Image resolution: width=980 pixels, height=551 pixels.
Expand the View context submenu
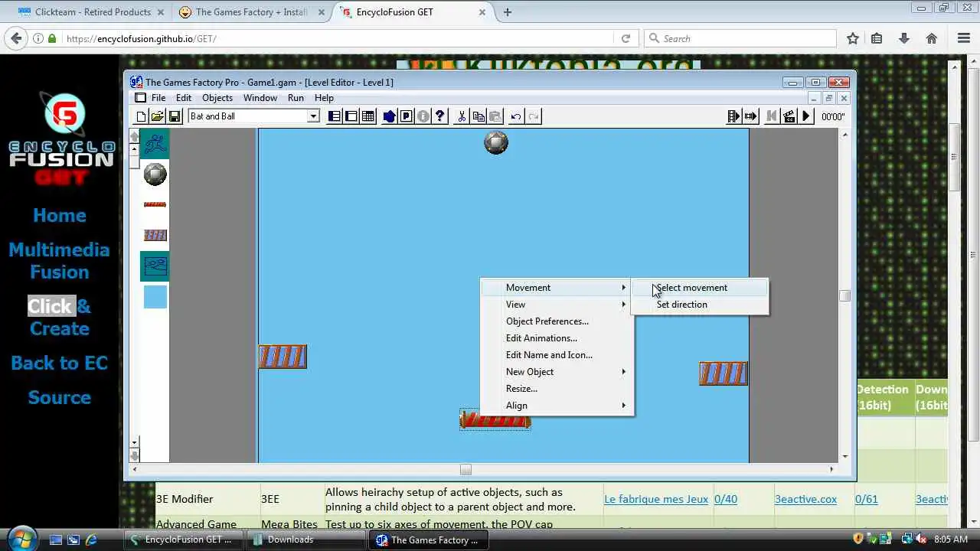[556, 305]
